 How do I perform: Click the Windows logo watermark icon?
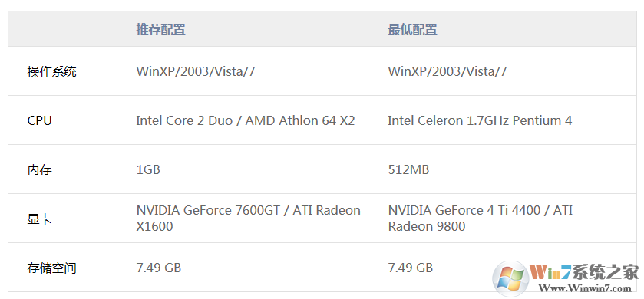pos(511,279)
